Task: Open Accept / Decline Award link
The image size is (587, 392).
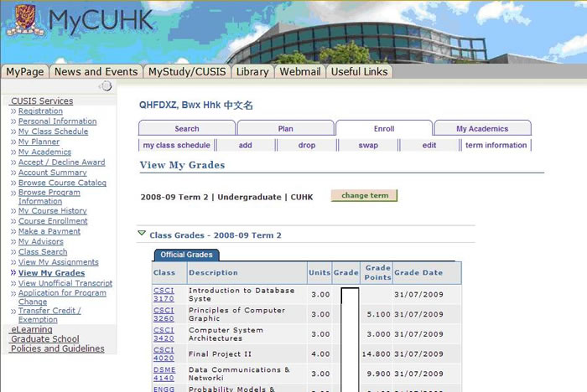Action: tap(62, 162)
